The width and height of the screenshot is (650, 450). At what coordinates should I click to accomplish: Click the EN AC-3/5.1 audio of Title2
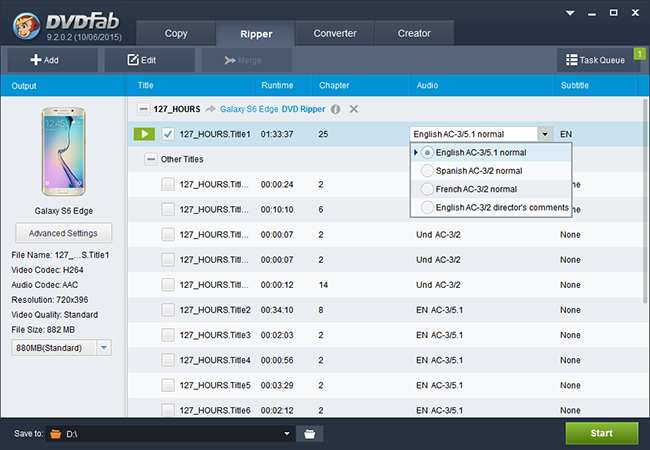[439, 310]
